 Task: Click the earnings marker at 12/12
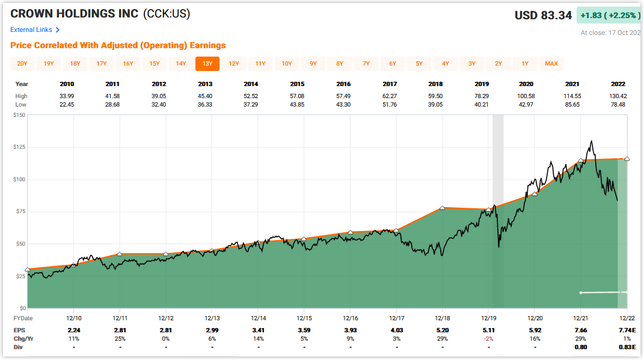point(165,254)
